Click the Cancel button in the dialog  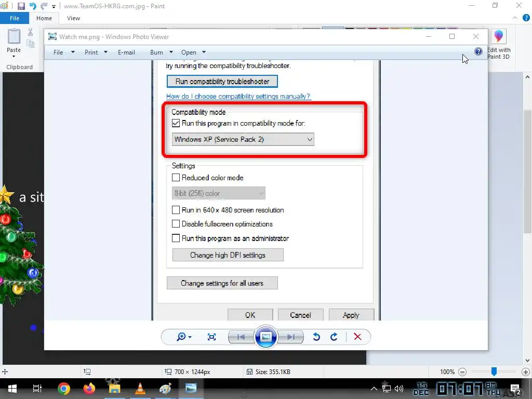tap(301, 315)
